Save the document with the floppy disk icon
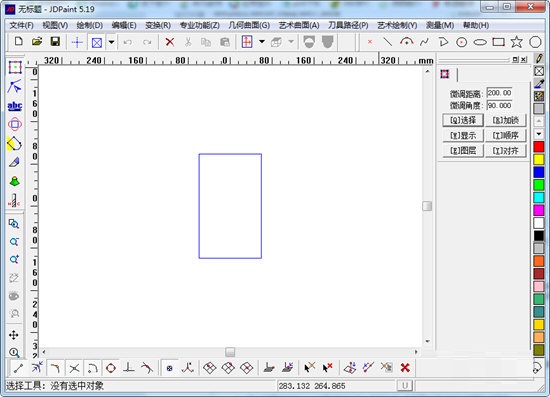The image size is (550, 397). 55,42
